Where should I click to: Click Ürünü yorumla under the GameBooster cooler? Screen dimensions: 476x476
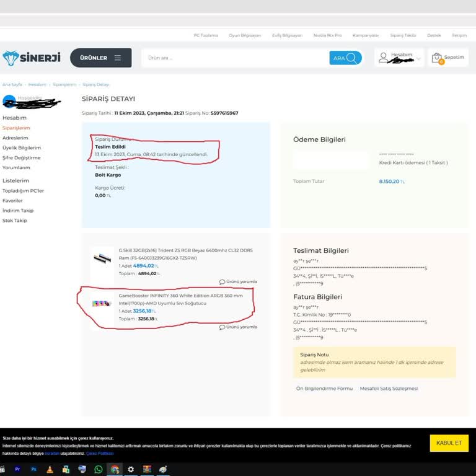[x=236, y=327]
